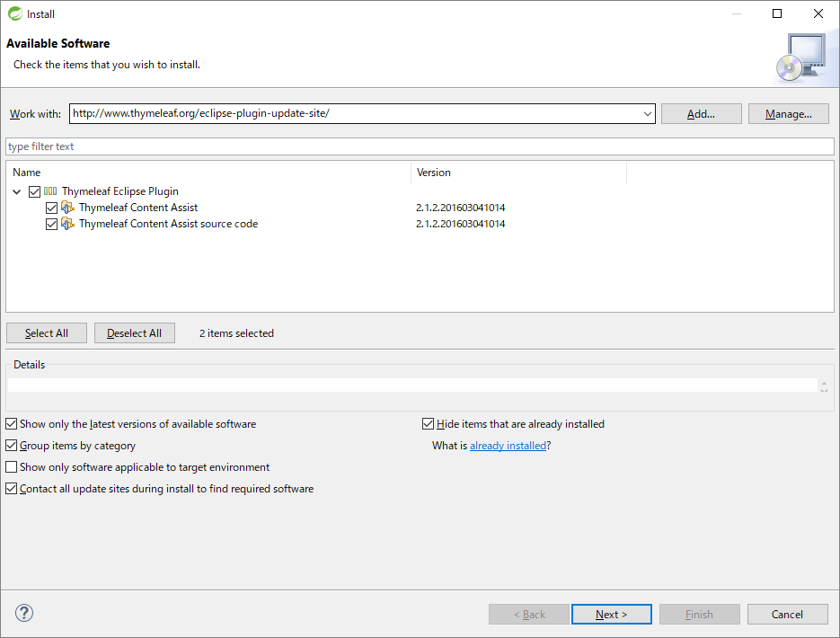Disable Hide items that are already installed

(429, 423)
